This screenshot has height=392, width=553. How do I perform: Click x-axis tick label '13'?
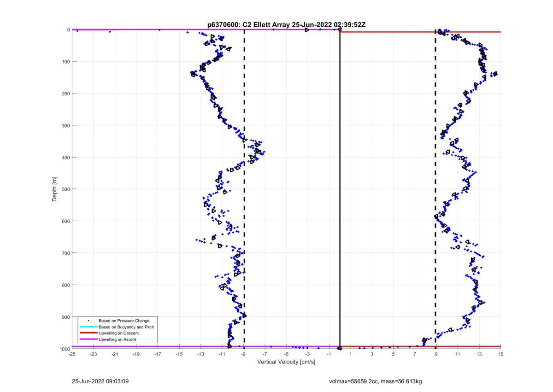pos(479,355)
